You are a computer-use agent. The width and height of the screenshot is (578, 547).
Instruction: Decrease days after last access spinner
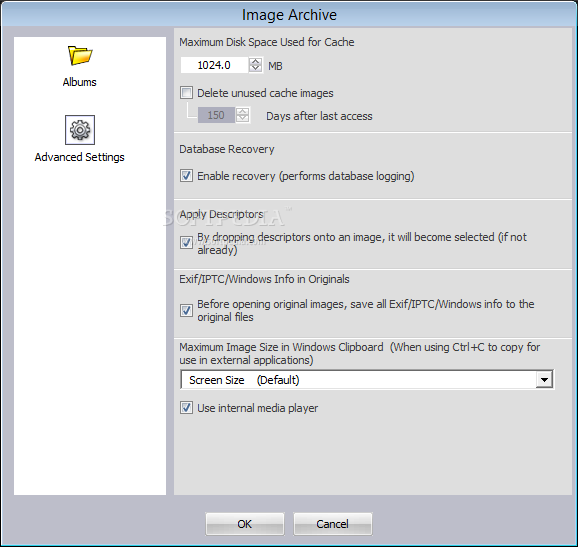tap(242, 119)
